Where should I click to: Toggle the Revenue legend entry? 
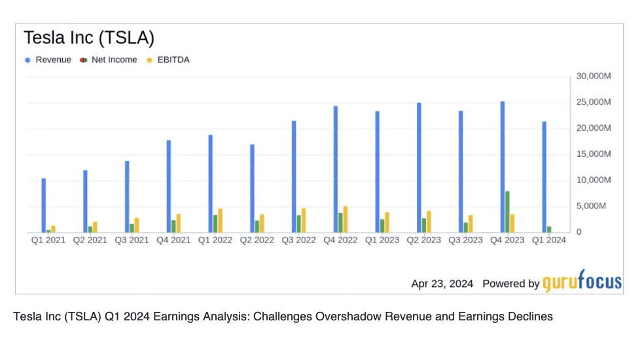[x=48, y=60]
